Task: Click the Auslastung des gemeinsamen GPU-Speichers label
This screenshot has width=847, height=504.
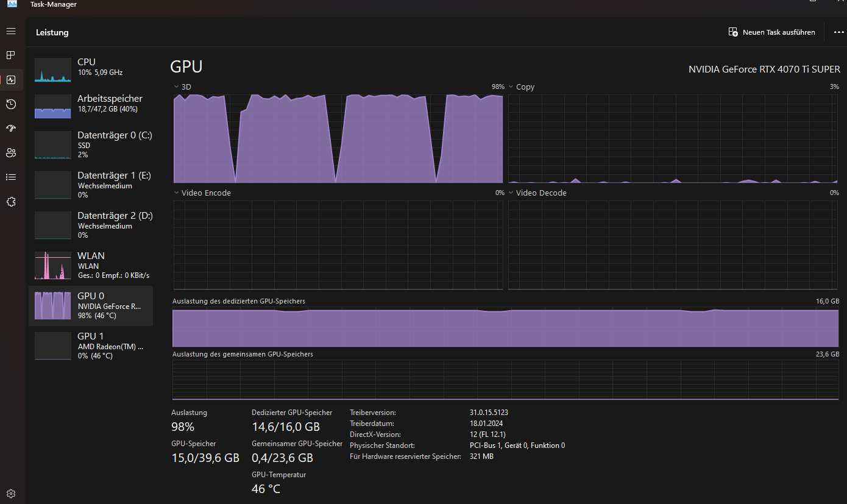Action: click(x=243, y=355)
